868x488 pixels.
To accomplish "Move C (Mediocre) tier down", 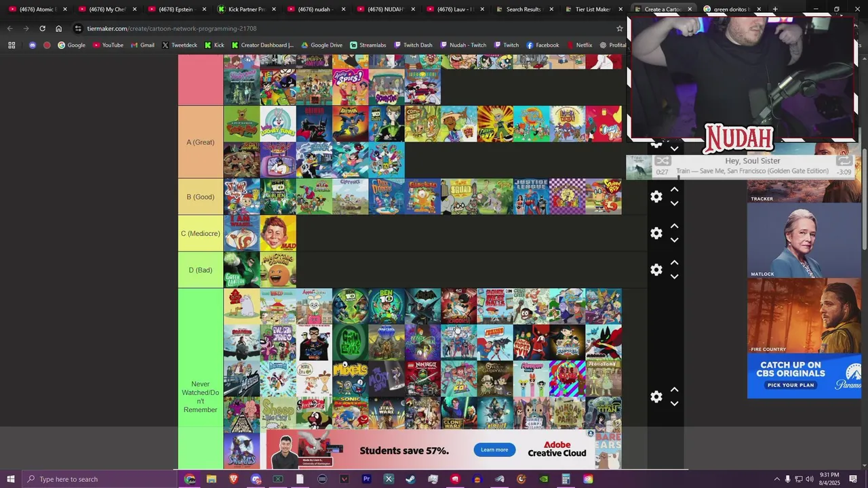I will tap(674, 240).
